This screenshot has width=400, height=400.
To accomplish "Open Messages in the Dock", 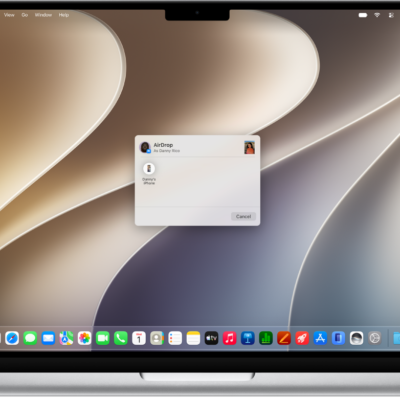I will tap(30, 338).
